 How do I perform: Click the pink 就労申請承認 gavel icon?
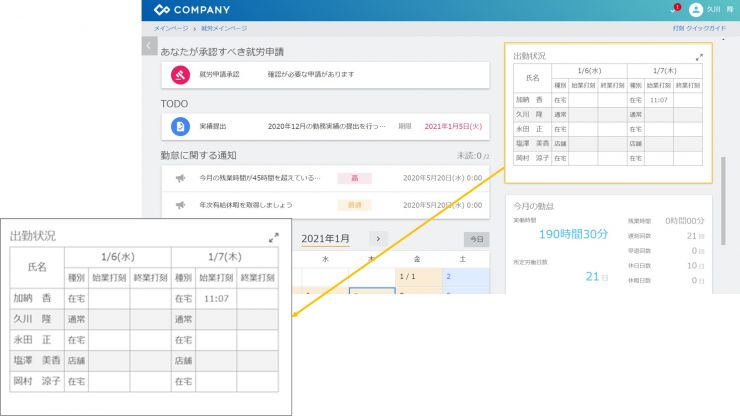(x=180, y=75)
